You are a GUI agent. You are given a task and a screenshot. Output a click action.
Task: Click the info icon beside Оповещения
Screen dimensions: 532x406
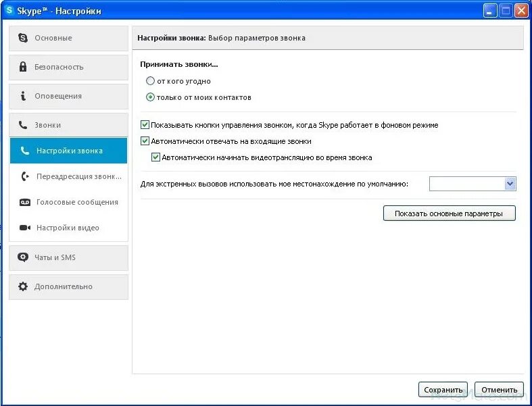pos(23,96)
